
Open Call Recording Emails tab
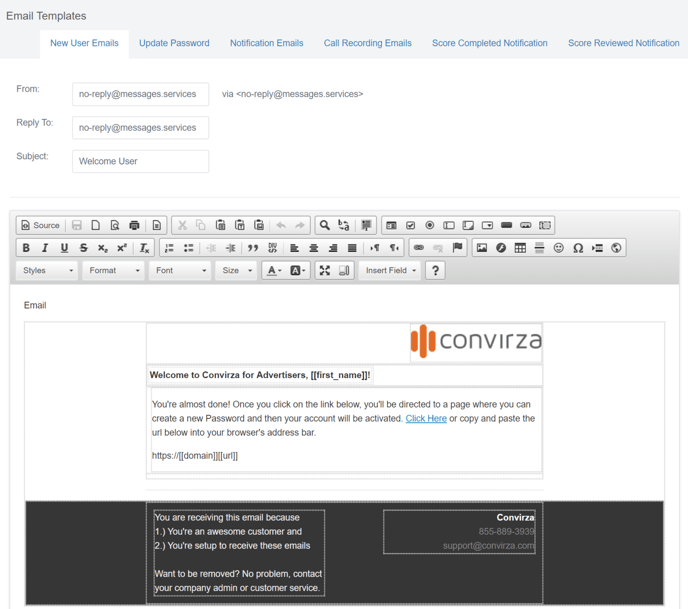pos(368,43)
